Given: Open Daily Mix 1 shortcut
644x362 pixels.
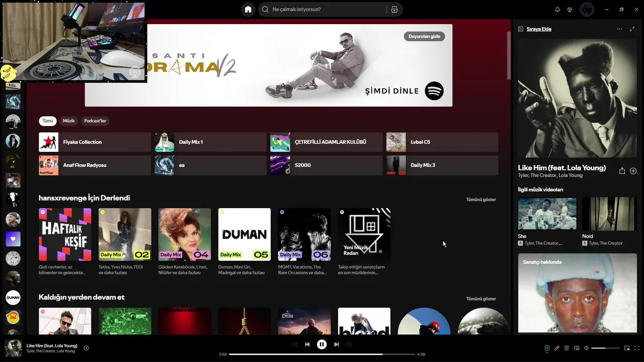Looking at the screenshot, I should point(210,142).
